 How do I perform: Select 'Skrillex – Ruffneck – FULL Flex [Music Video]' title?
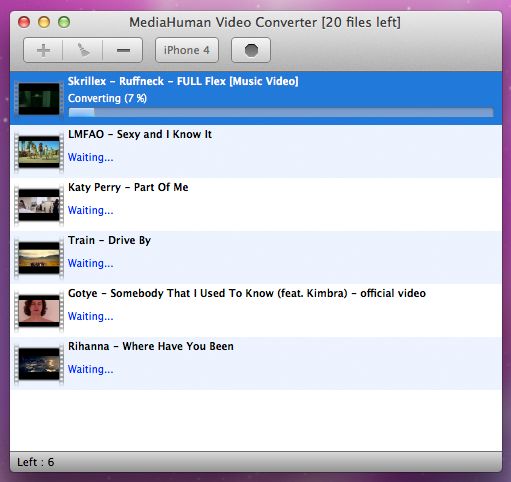(x=183, y=81)
